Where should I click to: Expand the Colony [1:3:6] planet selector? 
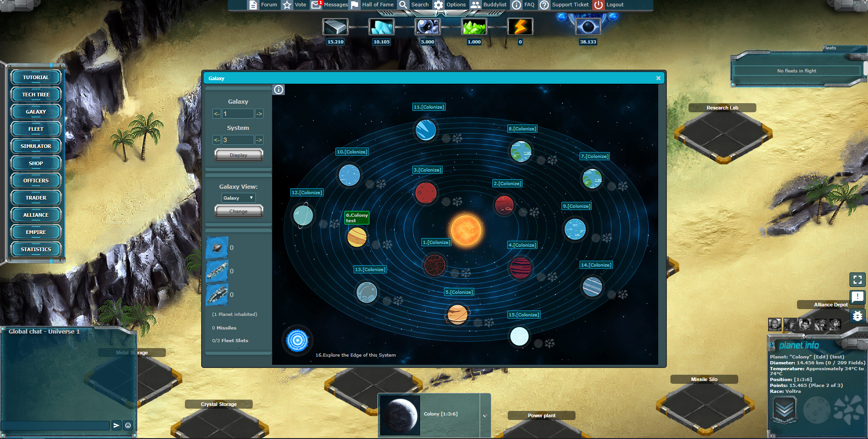click(x=485, y=415)
